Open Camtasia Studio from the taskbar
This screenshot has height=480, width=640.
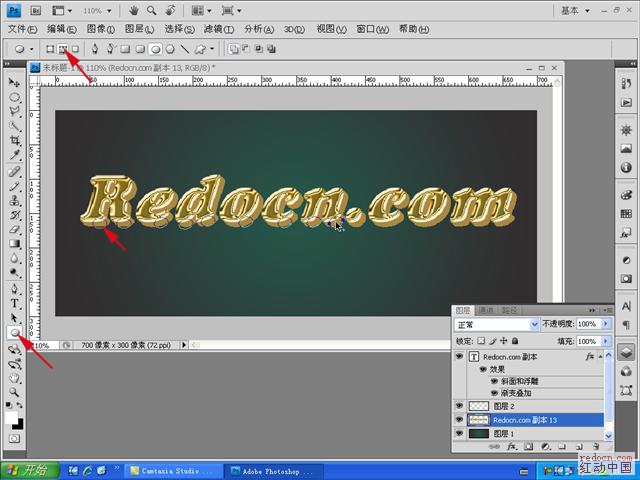coord(172,470)
